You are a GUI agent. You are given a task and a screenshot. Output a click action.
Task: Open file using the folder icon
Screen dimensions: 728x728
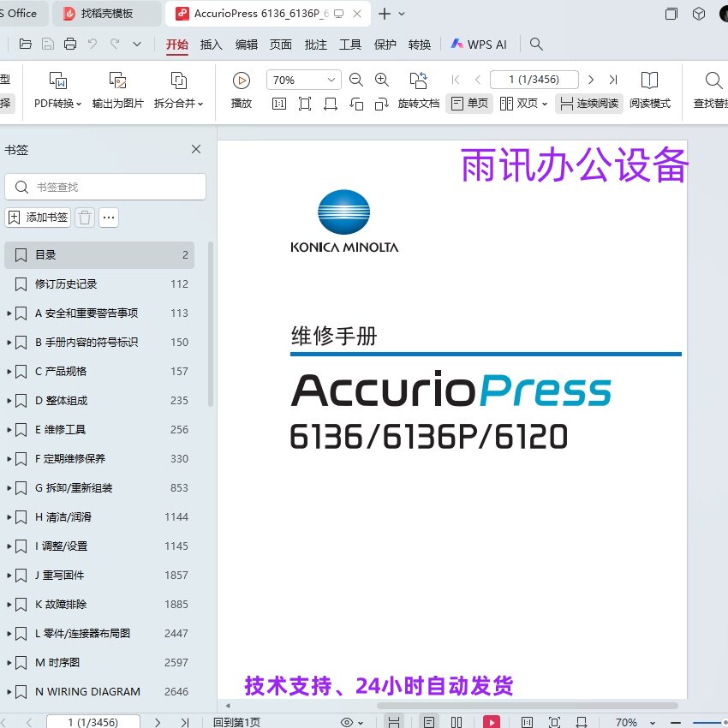tap(25, 44)
